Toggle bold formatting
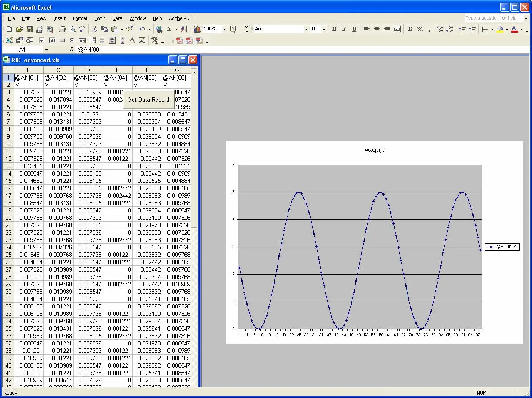Image resolution: width=532 pixels, height=398 pixels. tap(334, 29)
